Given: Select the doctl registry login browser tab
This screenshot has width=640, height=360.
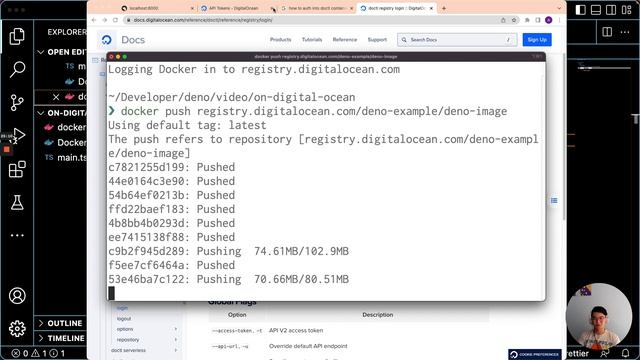Looking at the screenshot, I should tap(396, 8).
